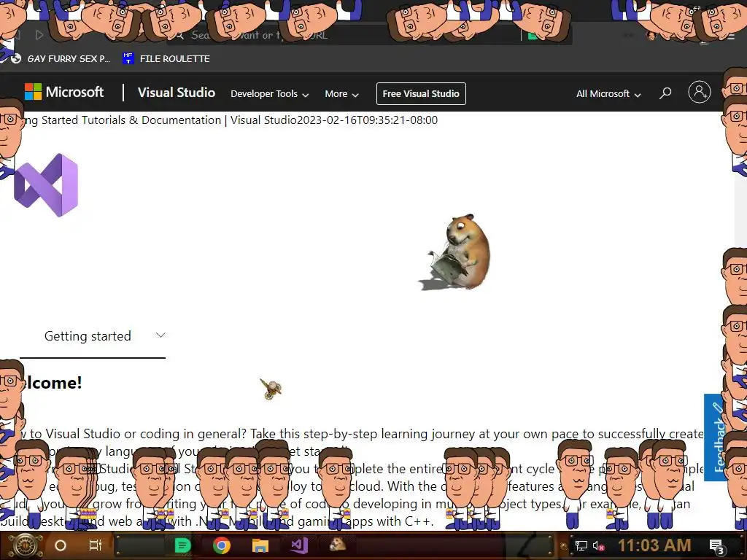Click the browser forward arrow button
Image resolution: width=747 pixels, height=560 pixels.
[x=39, y=35]
